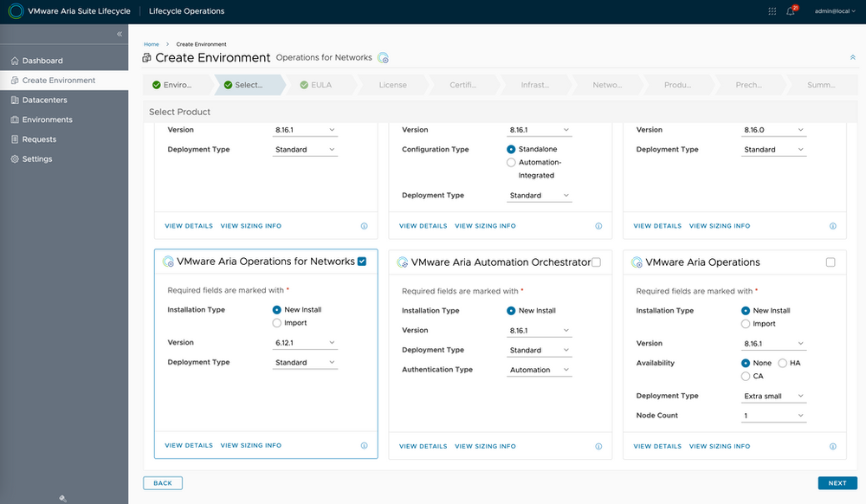Go to Dashboard in sidebar
Viewport: 866px width, 504px height.
point(64,61)
